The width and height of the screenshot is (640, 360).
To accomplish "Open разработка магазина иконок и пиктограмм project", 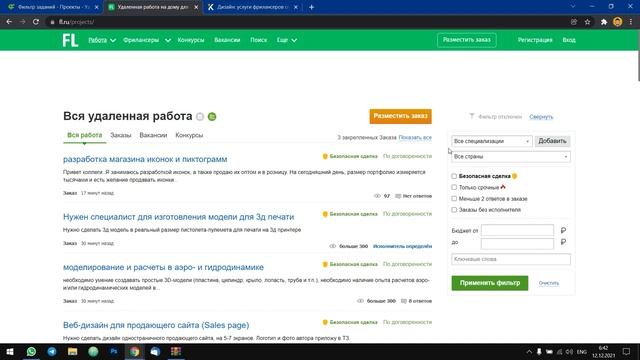I will (x=145, y=159).
